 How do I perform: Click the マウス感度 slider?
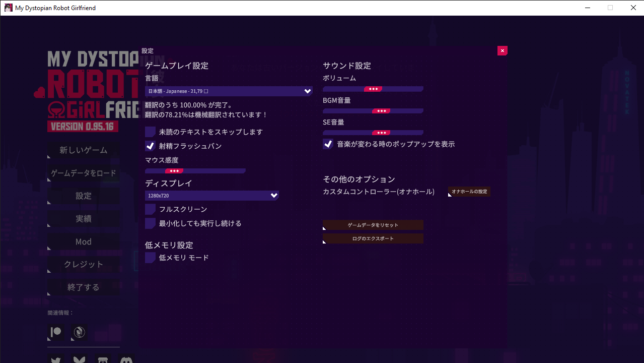coord(195,171)
